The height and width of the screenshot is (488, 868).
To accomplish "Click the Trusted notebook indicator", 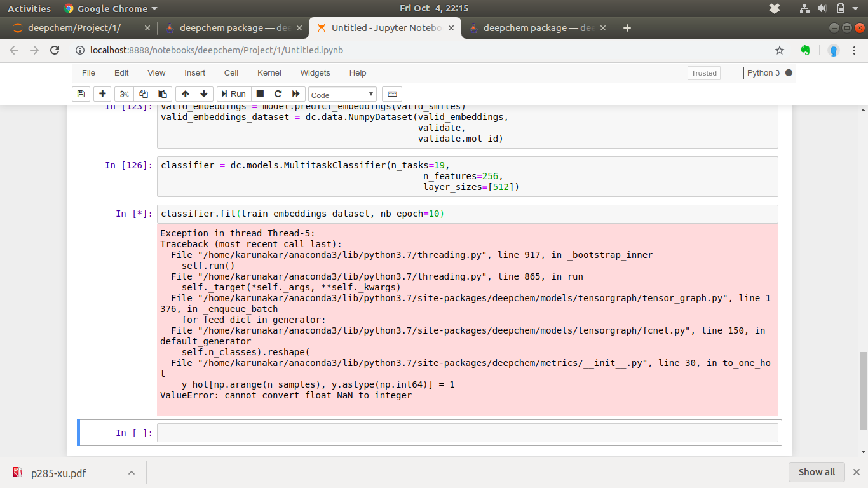I will coord(703,72).
